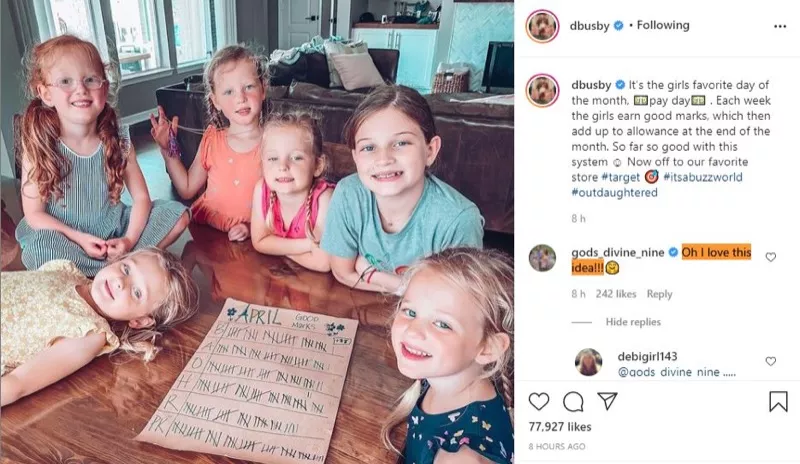Open the @gods_divine_nine mention in the reply

[x=669, y=372]
